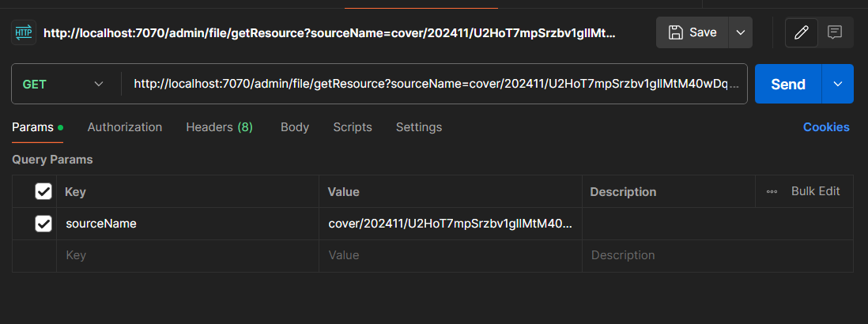This screenshot has width=868, height=324.
Task: Click the Bulk Edit link
Action: pyautogui.click(x=815, y=191)
